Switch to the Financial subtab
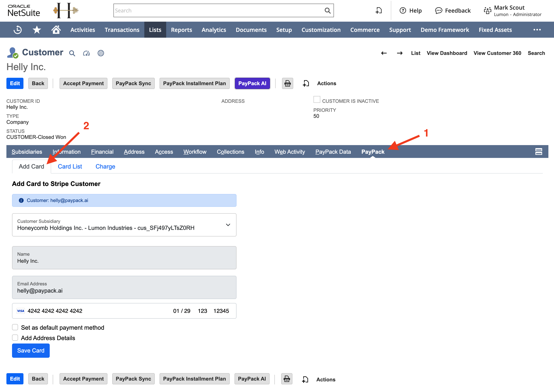The image size is (554, 392). [102, 152]
